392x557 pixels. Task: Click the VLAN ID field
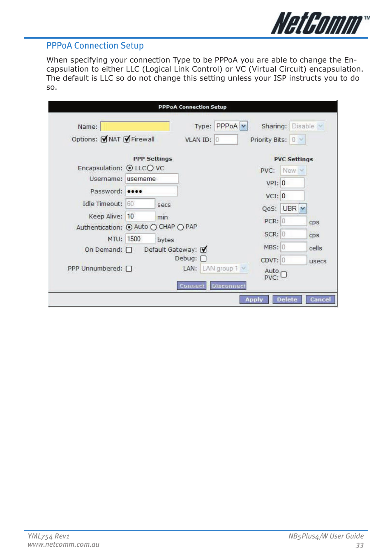226,139
